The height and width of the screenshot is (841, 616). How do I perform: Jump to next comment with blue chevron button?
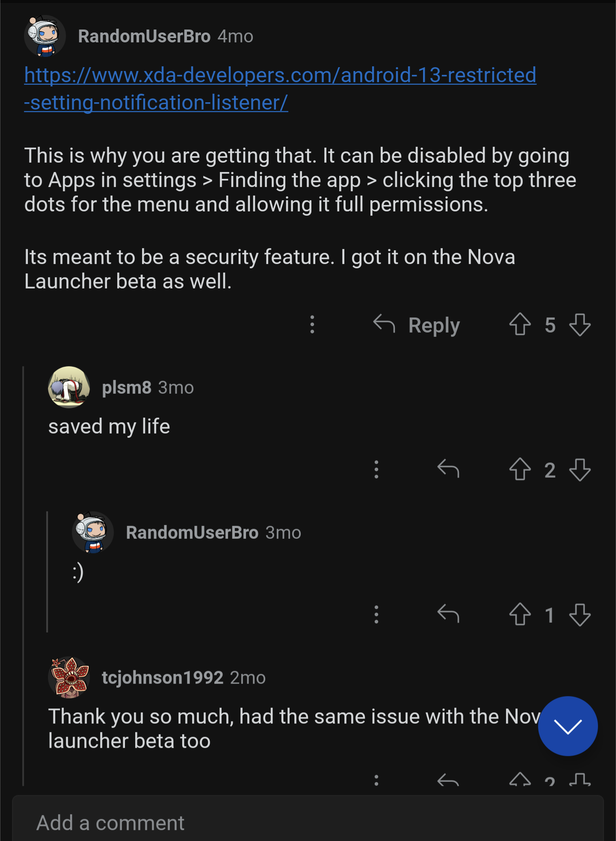567,726
